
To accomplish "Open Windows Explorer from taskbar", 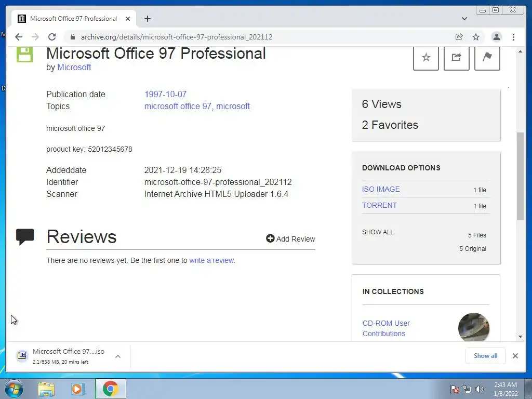I will point(46,389).
